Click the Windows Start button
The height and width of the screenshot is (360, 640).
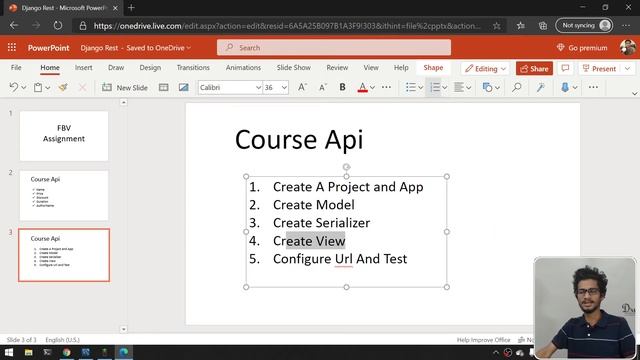pyautogui.click(x=9, y=352)
